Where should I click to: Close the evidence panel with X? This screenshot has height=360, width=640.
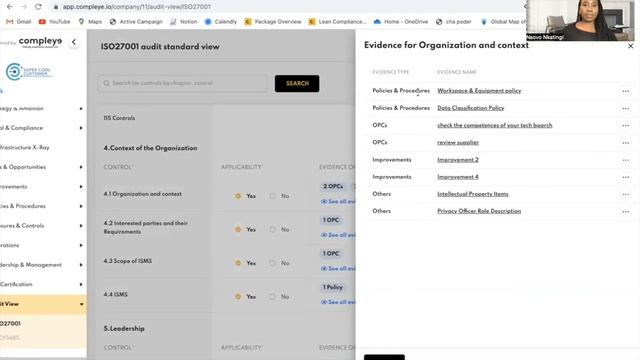click(x=630, y=46)
